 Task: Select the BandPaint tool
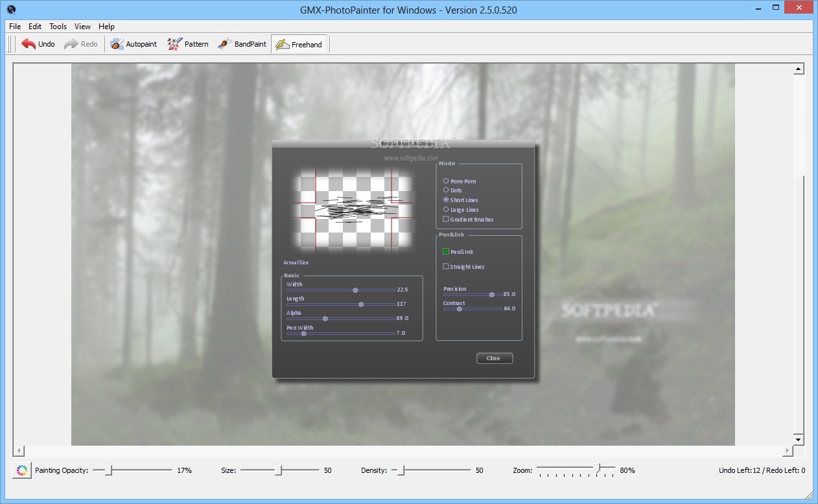[x=242, y=44]
